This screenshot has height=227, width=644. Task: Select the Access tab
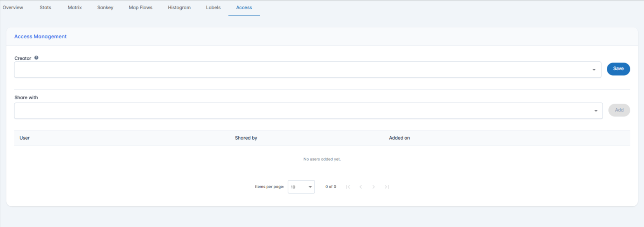244,7
